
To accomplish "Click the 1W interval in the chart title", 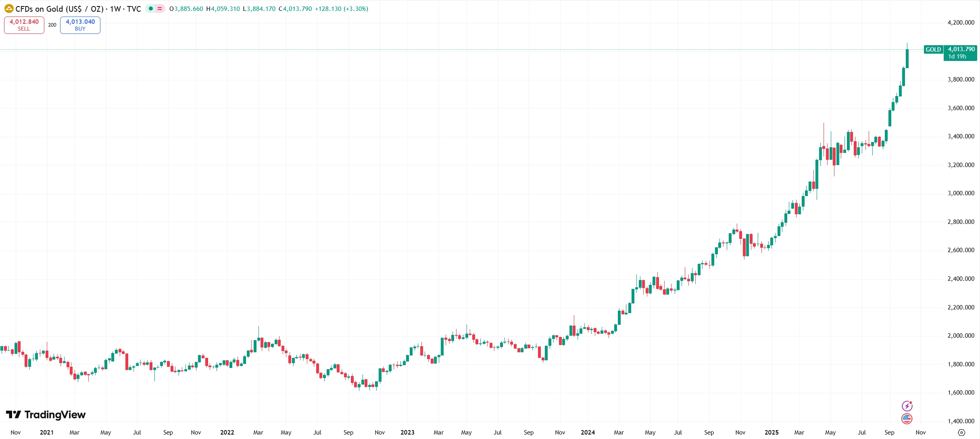I will coord(115,9).
